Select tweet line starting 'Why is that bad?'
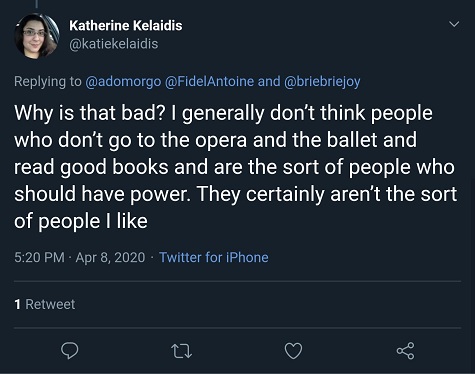475x374 pixels. click(223, 113)
